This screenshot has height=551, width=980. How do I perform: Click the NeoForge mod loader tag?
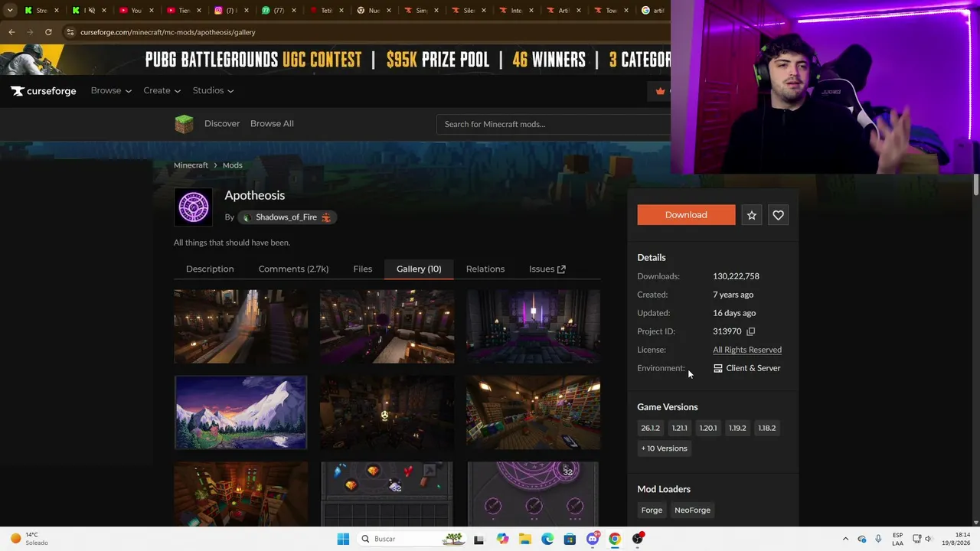click(692, 510)
